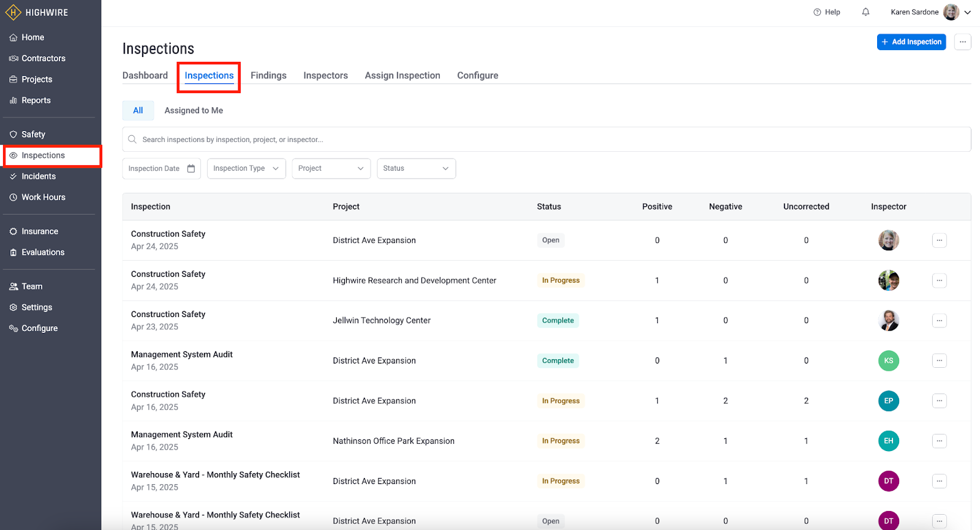This screenshot has height=530, width=980.
Task: Open the Inspection Date picker
Action: [162, 168]
